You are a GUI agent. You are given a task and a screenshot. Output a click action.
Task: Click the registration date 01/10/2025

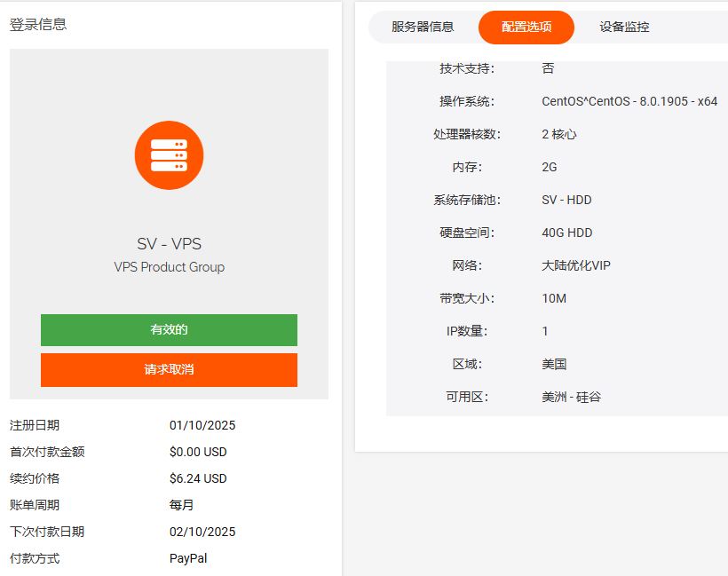click(x=202, y=425)
